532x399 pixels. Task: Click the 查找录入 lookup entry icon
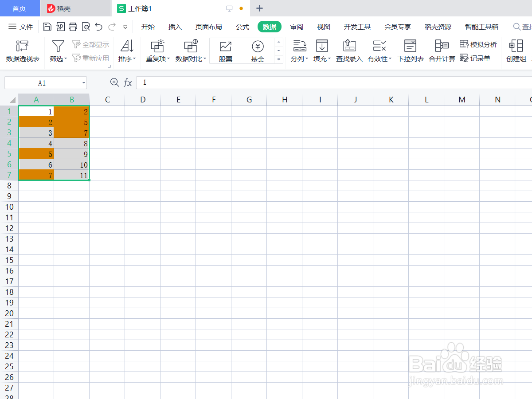coord(349,46)
